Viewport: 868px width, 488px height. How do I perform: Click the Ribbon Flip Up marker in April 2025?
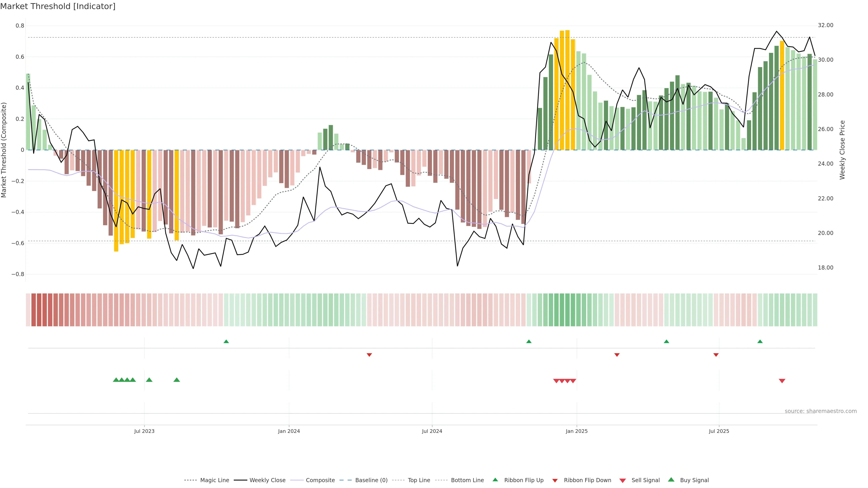666,342
